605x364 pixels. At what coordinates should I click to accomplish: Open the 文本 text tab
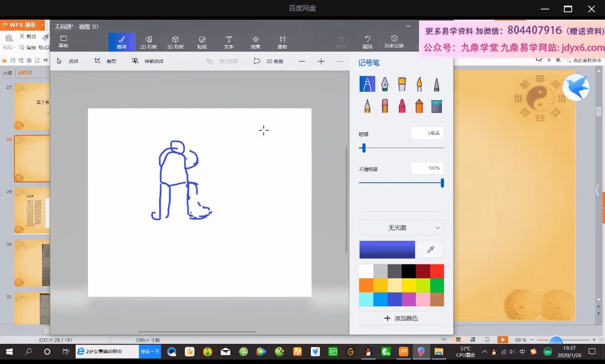tap(229, 42)
